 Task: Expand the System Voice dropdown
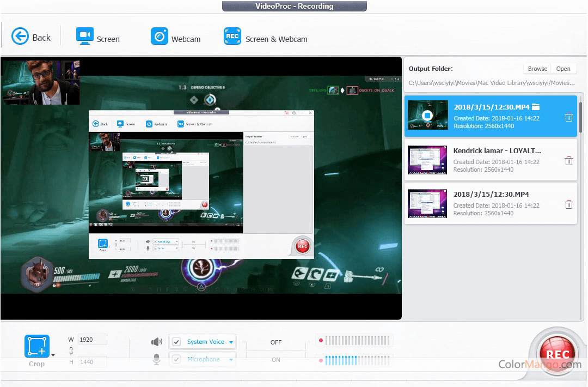[231, 342]
